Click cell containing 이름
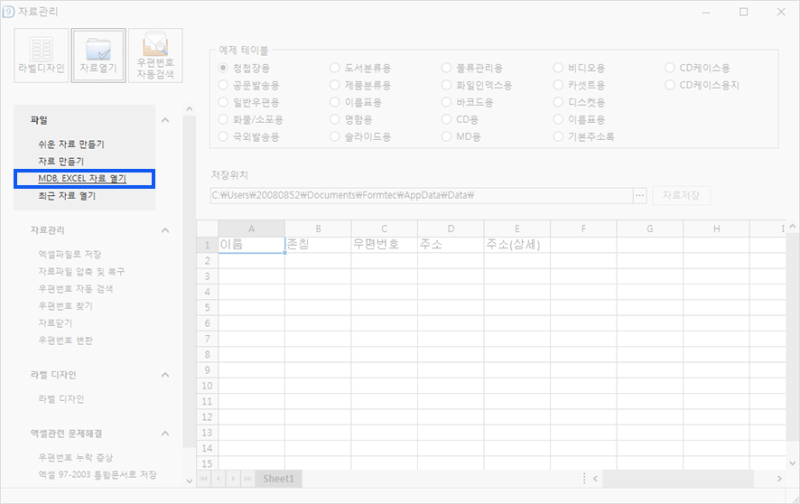This screenshot has height=504, width=800. (252, 244)
